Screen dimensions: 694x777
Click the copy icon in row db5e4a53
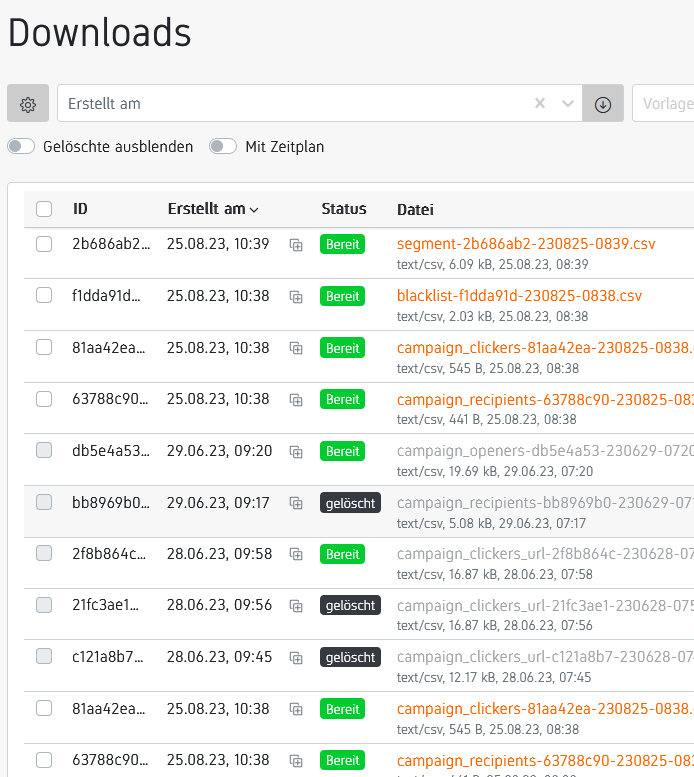click(296, 452)
